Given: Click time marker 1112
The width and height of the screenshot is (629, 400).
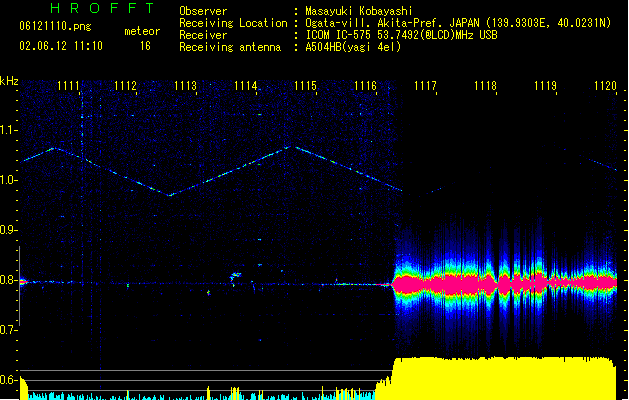Looking at the screenshot, I should (126, 86).
